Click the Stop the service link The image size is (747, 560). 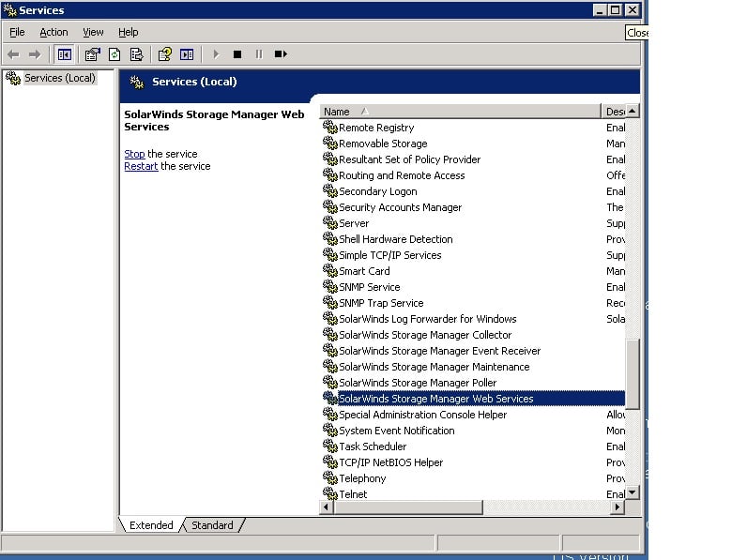(134, 154)
